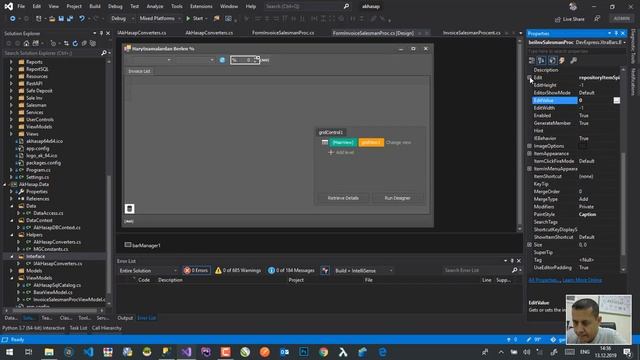640x360 pixels.
Task: Click the Alphabetical sort icon in Properties
Action: 541,60
